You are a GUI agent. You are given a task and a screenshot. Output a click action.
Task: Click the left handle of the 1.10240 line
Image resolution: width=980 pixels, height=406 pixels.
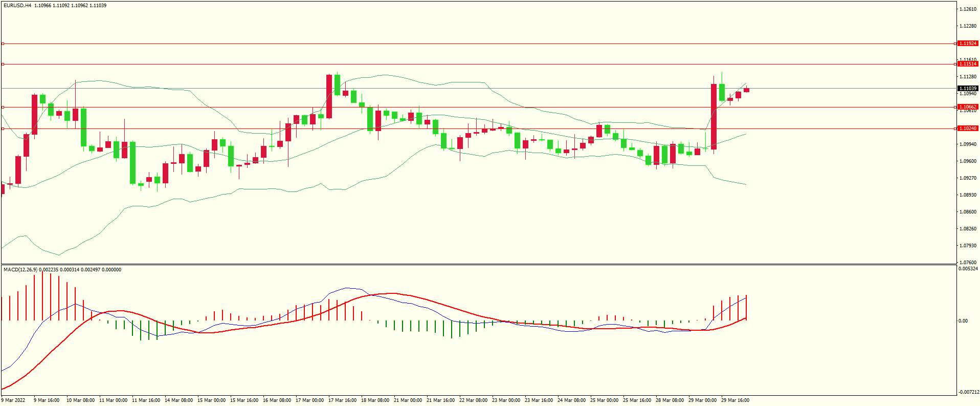(3, 129)
